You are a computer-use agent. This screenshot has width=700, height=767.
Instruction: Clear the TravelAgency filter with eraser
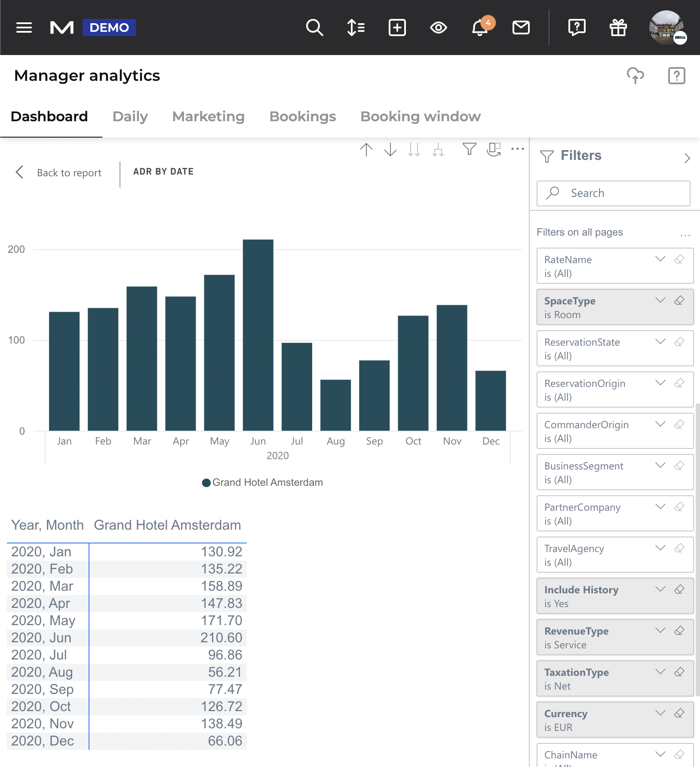coord(679,548)
